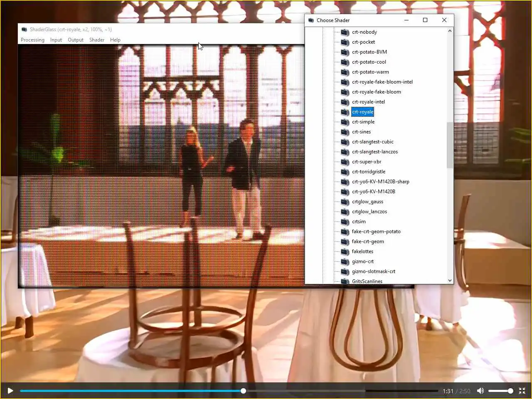
Task: Click the Choose Shader scrollbar up arrow
Action: [450, 31]
